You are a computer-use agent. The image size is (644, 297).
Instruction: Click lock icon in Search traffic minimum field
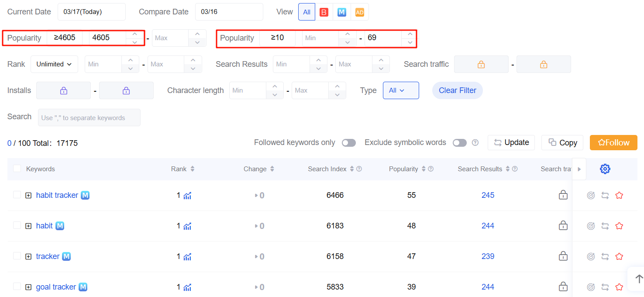(481, 64)
